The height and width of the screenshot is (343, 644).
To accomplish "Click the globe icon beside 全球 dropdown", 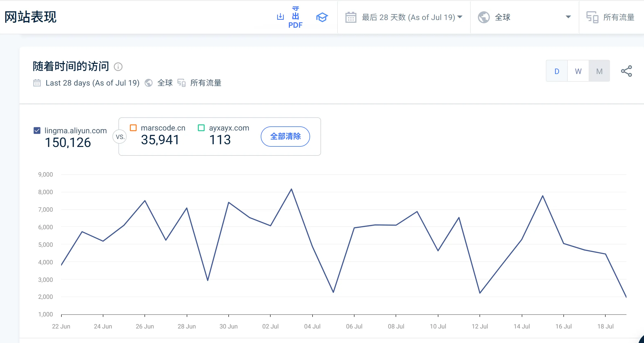I will pos(484,17).
